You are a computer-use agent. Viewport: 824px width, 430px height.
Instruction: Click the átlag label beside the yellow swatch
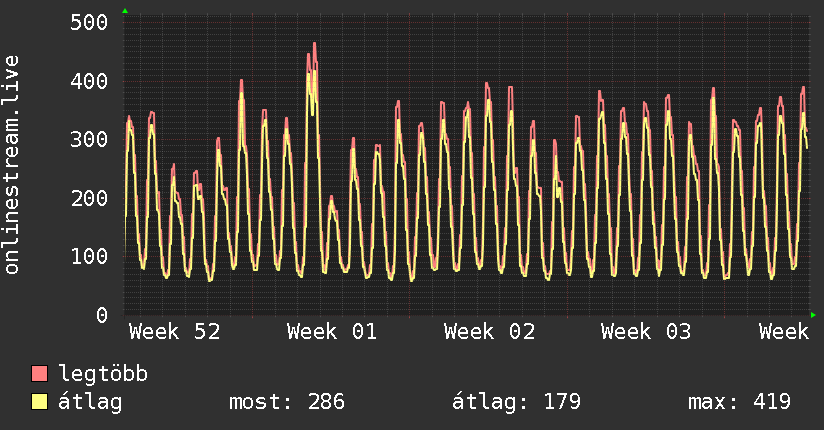[x=90, y=403]
